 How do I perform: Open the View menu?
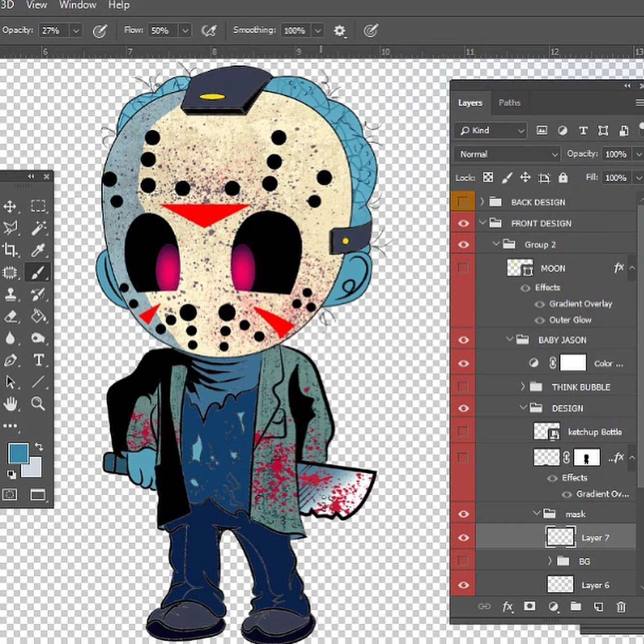[x=36, y=5]
